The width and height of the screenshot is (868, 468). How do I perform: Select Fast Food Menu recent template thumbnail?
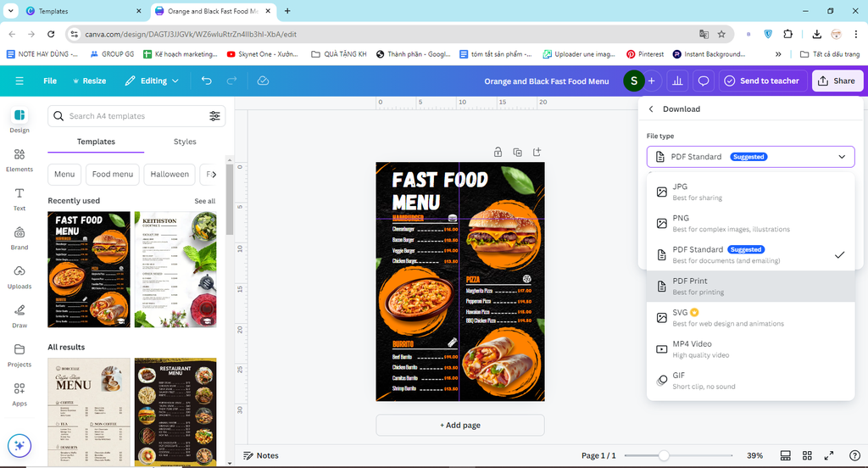pos(89,269)
